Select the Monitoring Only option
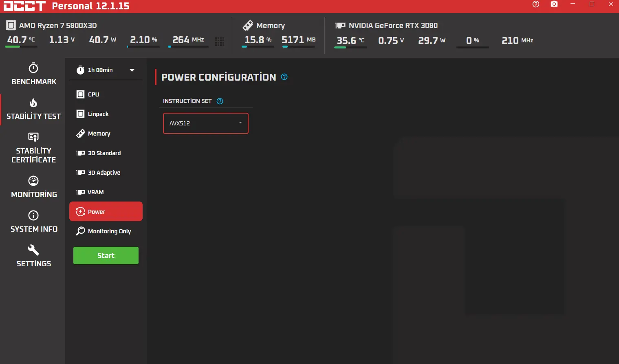The image size is (619, 364). (x=106, y=231)
